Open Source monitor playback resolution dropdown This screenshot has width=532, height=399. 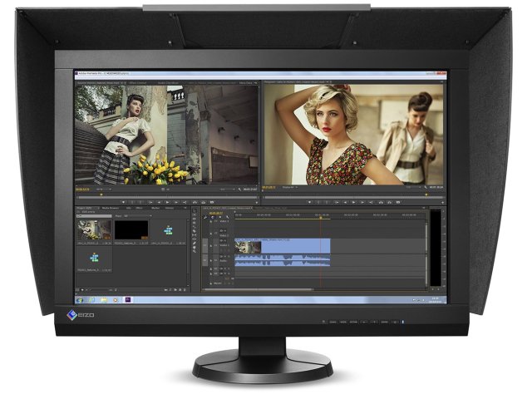228,190
